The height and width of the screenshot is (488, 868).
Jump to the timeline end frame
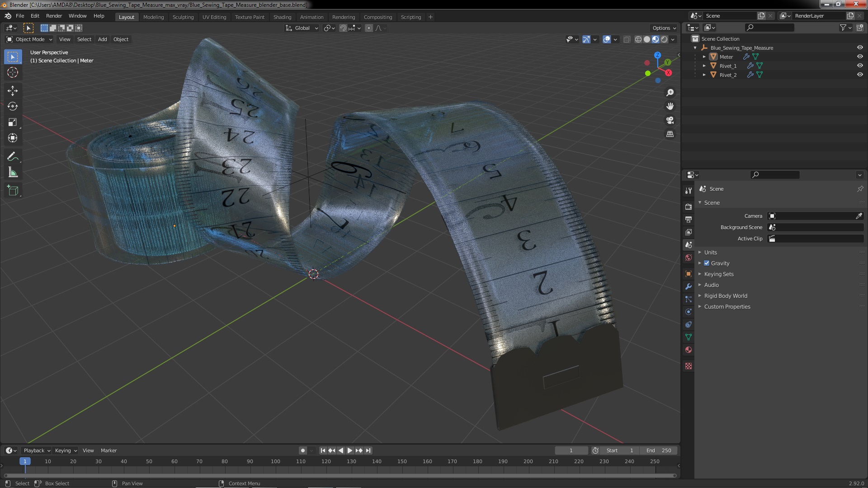point(368,450)
